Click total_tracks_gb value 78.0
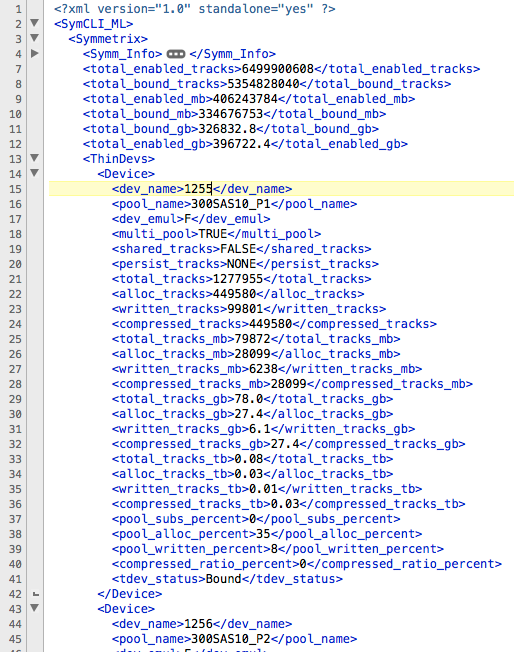Viewport: 514px width, 652px height. pyautogui.click(x=248, y=398)
